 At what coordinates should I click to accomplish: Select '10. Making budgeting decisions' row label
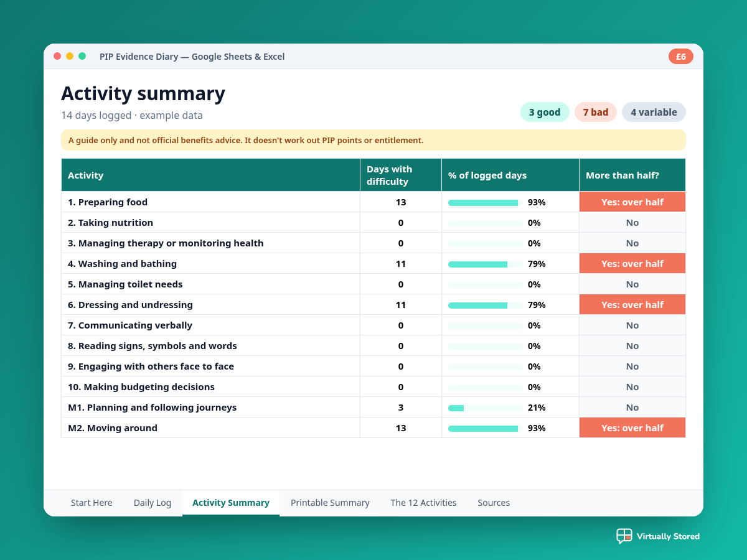[141, 387]
